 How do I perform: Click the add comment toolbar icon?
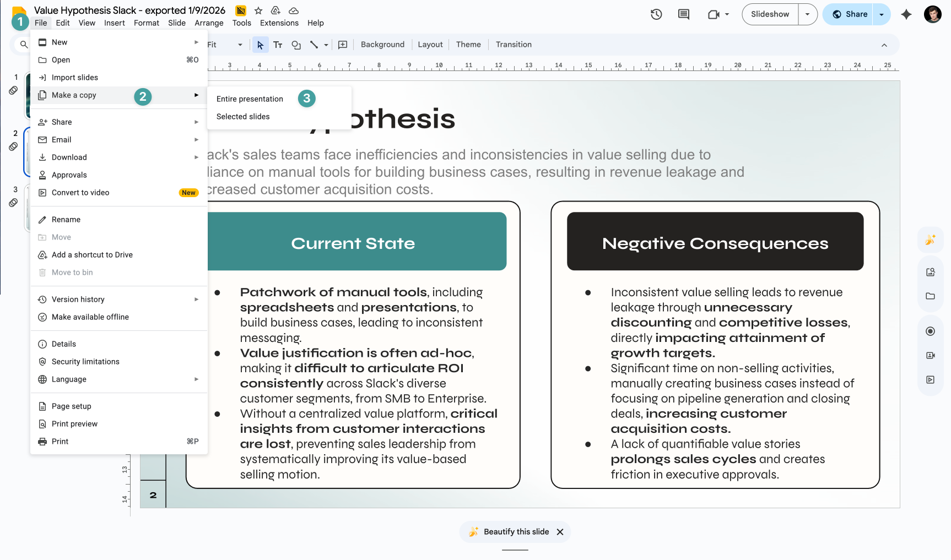[x=342, y=45]
